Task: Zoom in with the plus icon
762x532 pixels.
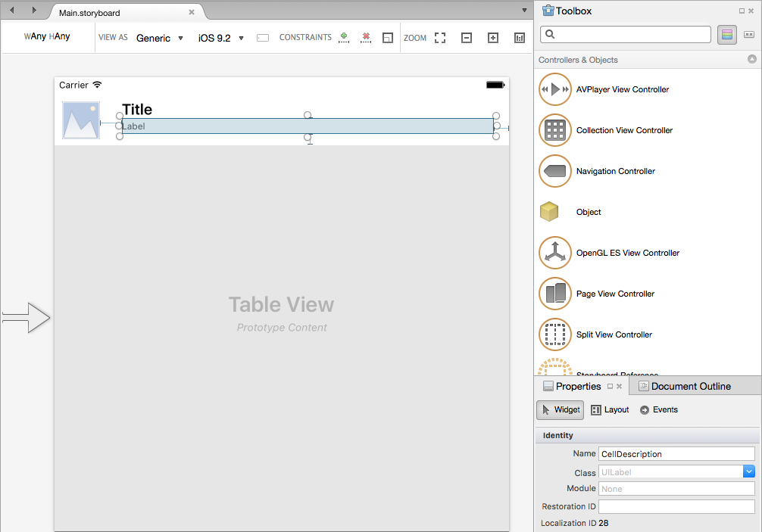Action: point(493,38)
